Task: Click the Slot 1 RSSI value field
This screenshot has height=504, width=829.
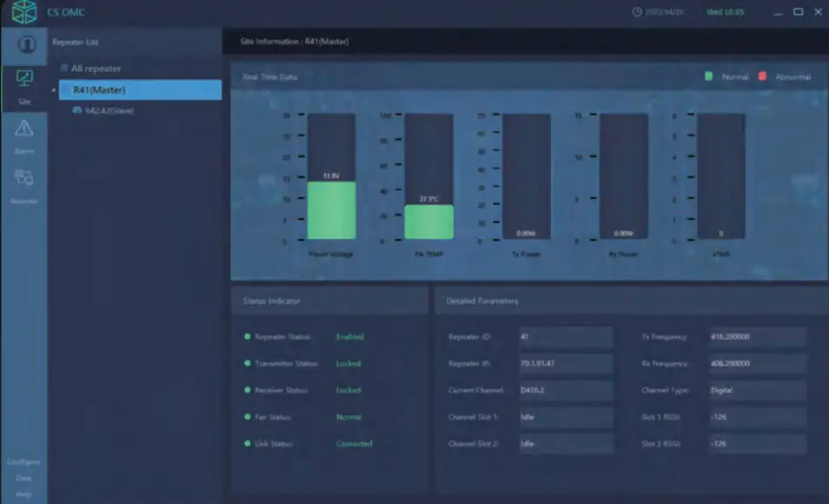Action: (758, 417)
